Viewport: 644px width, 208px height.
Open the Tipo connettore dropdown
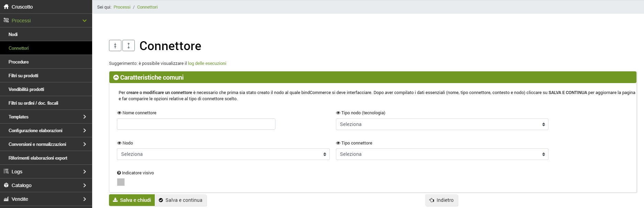point(442,154)
